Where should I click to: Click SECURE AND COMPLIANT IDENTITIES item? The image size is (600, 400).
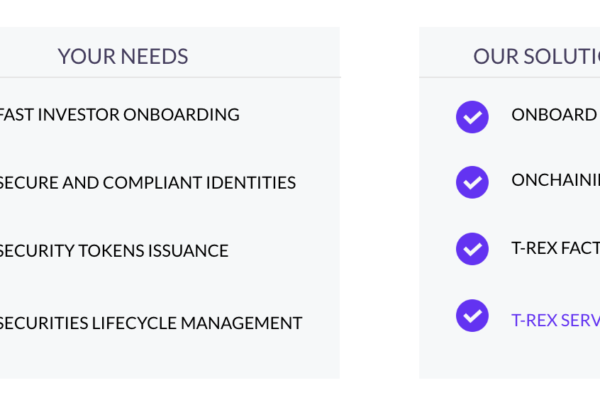[x=147, y=182]
